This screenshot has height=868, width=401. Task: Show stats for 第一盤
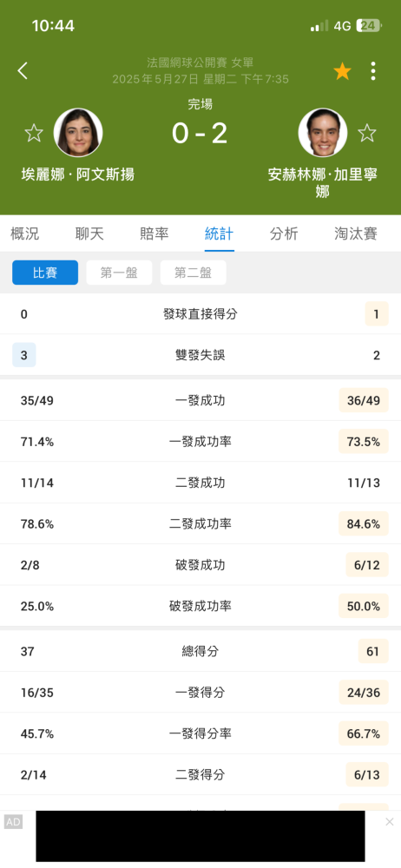(x=119, y=273)
